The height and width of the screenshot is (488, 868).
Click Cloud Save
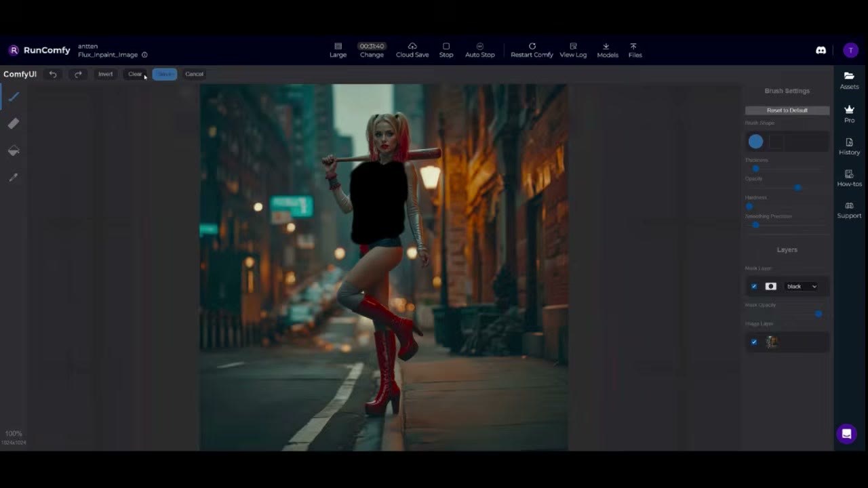coord(412,50)
